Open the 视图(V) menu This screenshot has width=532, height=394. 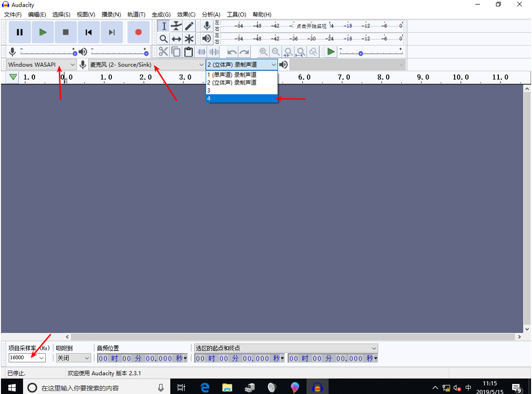click(x=86, y=14)
